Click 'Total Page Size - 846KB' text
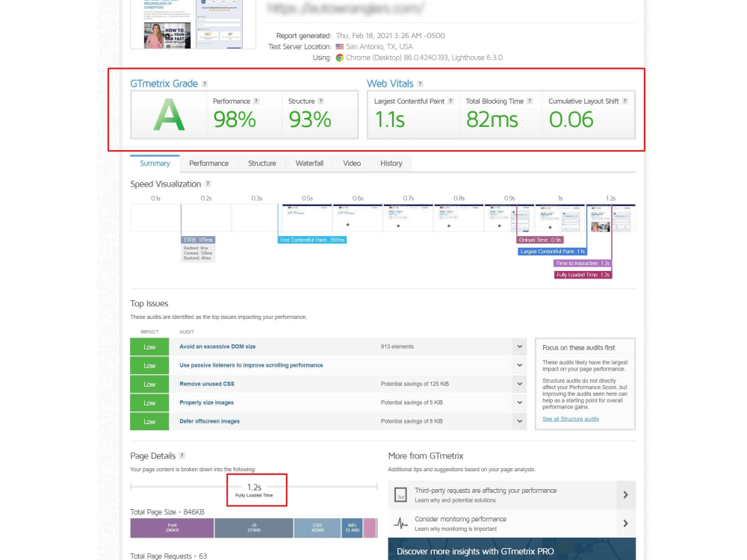Viewport: 747px width, 560px height. (x=167, y=512)
